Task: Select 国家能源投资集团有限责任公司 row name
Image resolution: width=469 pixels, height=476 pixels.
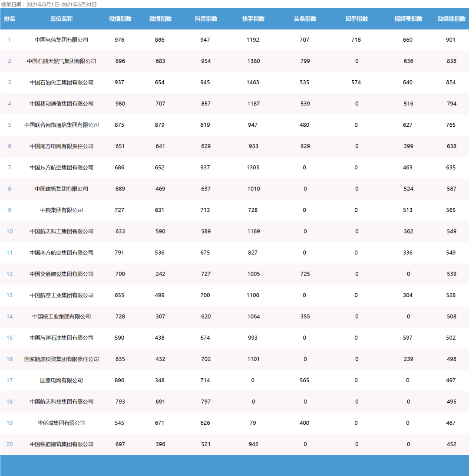Action: pyautogui.click(x=61, y=359)
